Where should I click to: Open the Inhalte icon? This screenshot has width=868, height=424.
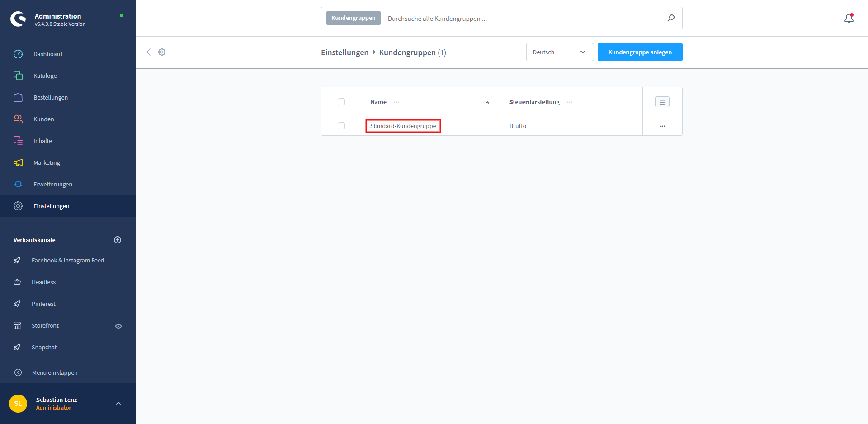click(18, 141)
